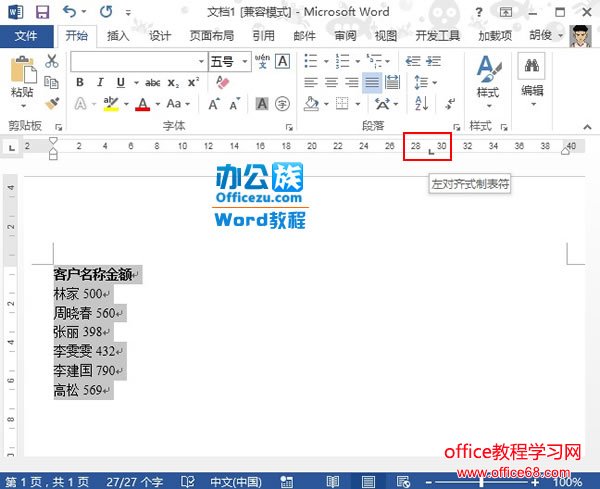Toggle distributed alignment
Viewport: 600px width, 489px height.
(x=392, y=82)
